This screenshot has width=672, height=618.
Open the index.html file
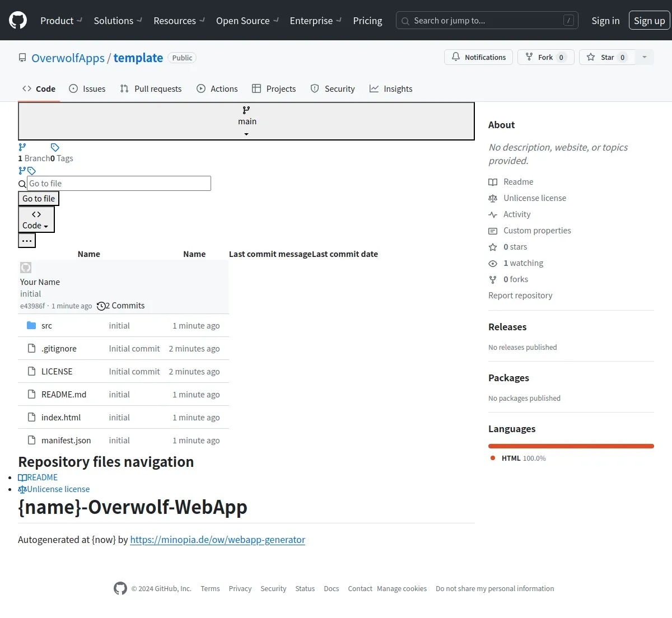(61, 418)
